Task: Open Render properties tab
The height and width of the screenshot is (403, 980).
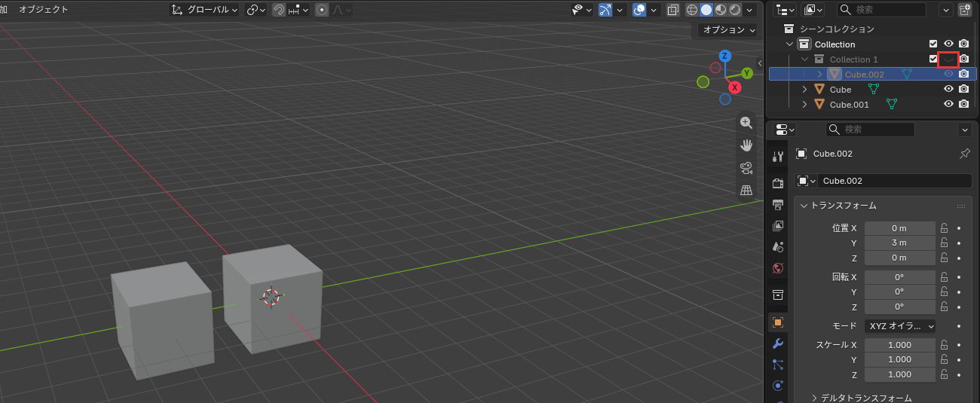Action: tap(778, 183)
